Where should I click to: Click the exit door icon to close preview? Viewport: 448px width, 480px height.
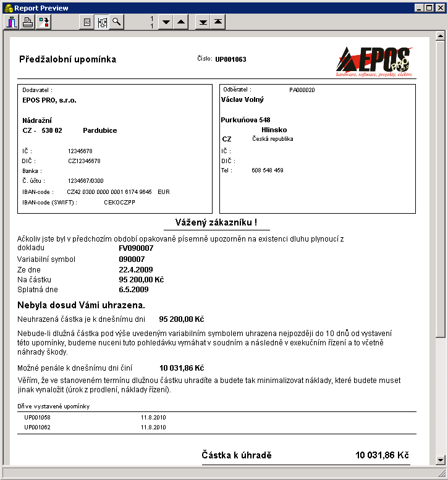(x=12, y=23)
